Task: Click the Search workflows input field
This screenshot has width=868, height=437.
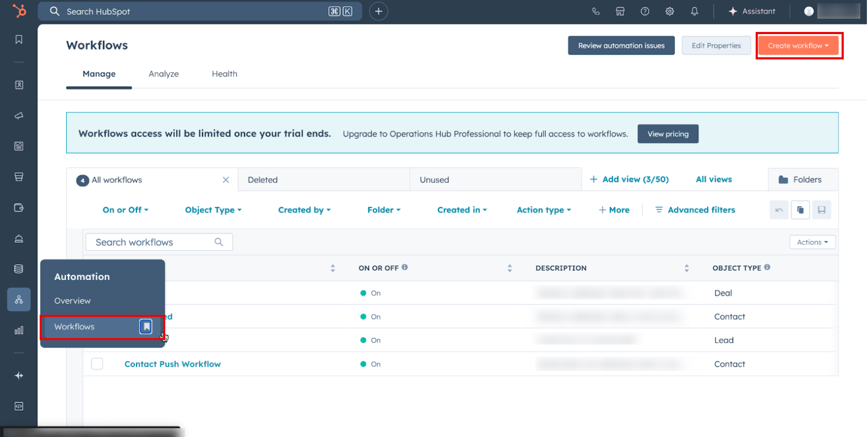Action: pyautogui.click(x=159, y=242)
